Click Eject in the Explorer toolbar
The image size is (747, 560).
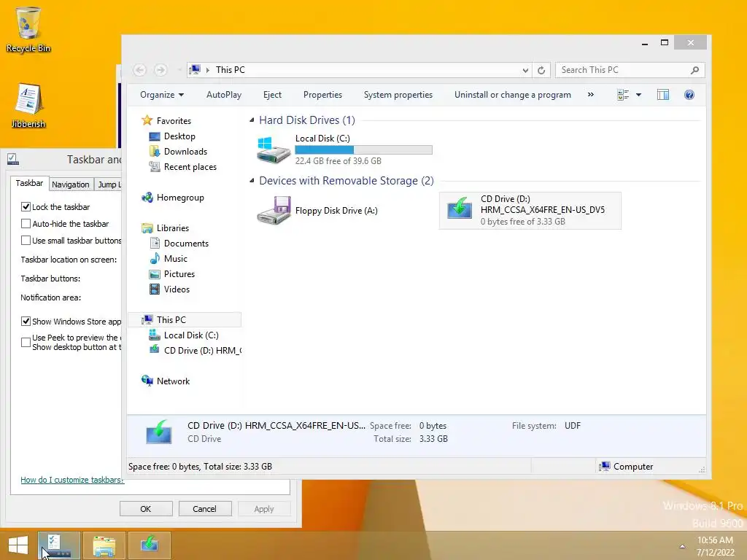coord(273,95)
